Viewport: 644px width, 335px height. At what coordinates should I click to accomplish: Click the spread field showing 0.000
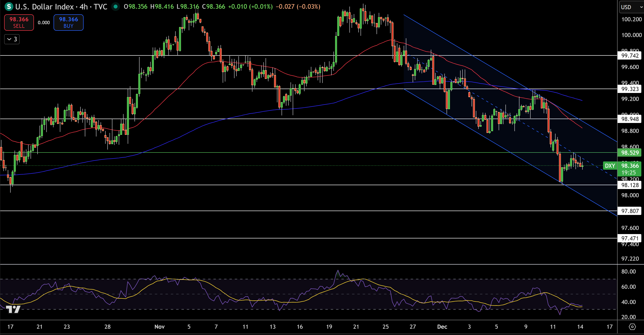44,23
